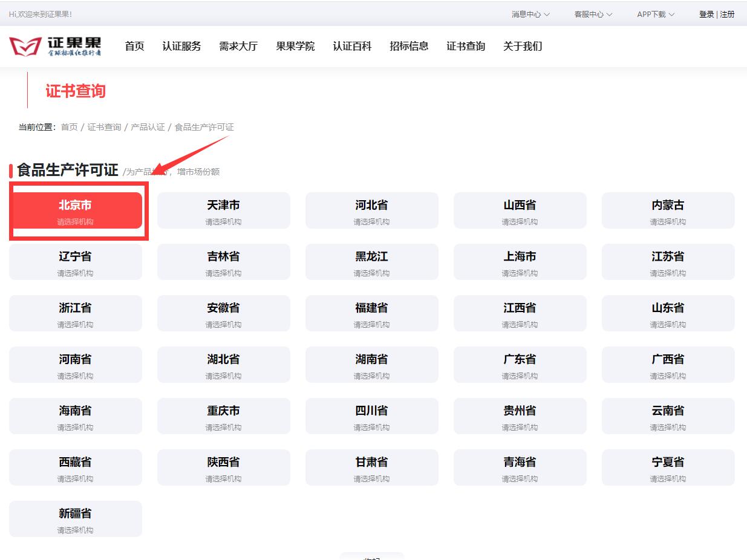Open the 认证服务 menu
The image size is (747, 560).
[x=182, y=46]
